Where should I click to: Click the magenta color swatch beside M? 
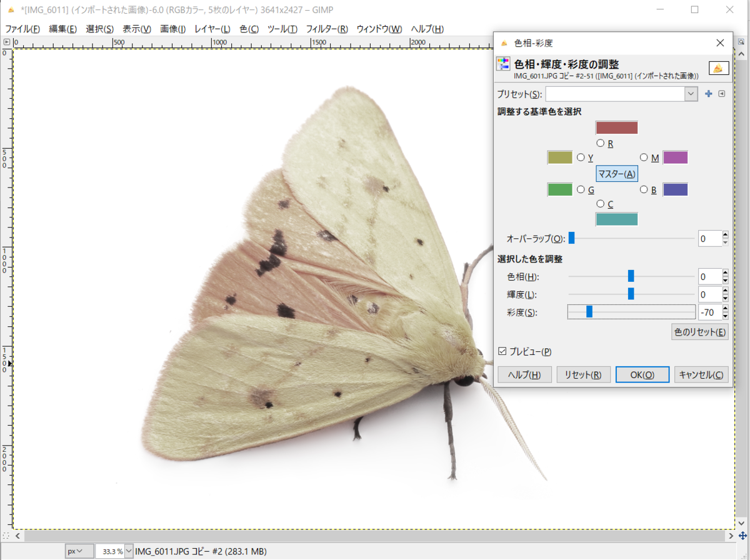pyautogui.click(x=676, y=157)
